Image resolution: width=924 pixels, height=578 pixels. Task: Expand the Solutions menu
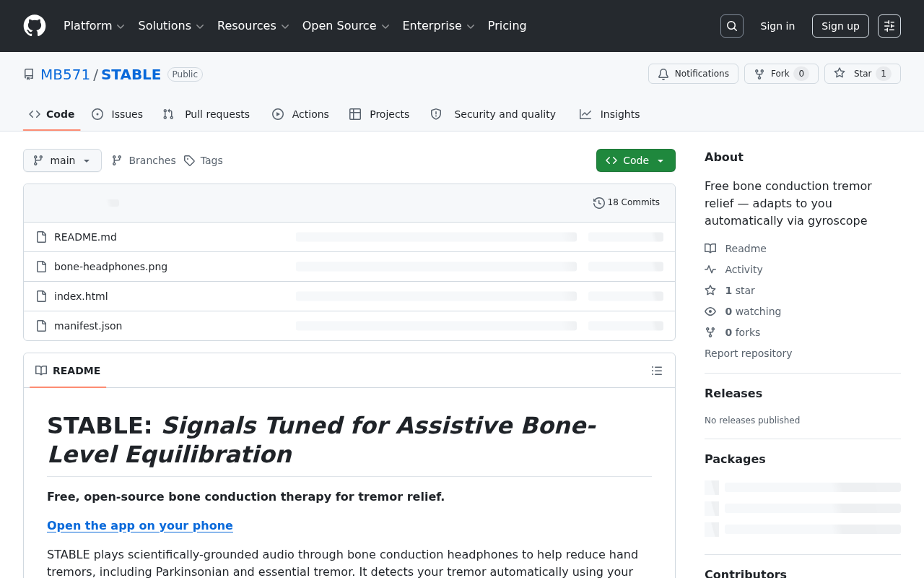point(171,26)
